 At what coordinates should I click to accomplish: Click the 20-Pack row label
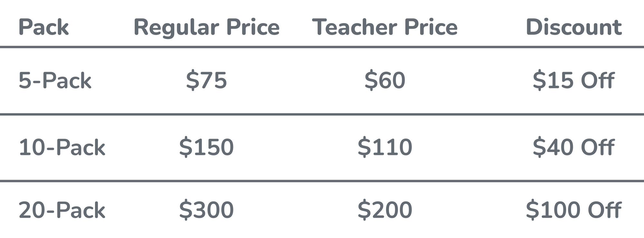(x=62, y=210)
